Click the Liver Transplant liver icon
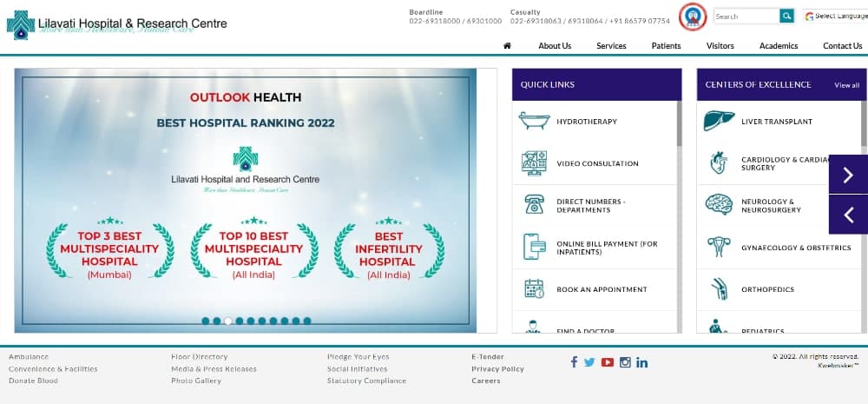This screenshot has width=868, height=404. pyautogui.click(x=719, y=121)
